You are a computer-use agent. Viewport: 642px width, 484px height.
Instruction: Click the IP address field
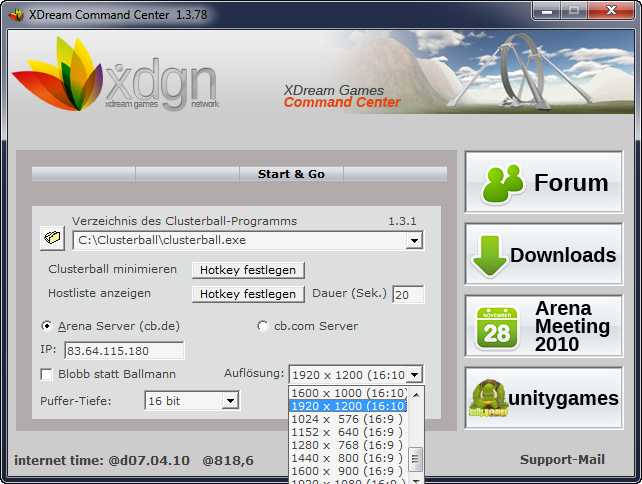(124, 351)
